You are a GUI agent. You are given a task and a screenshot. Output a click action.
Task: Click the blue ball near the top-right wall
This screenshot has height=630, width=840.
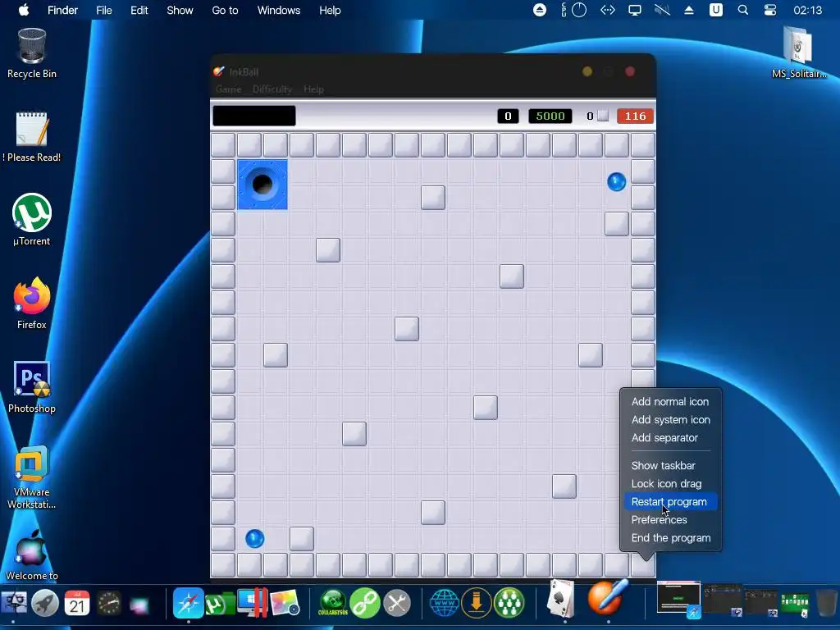click(617, 182)
